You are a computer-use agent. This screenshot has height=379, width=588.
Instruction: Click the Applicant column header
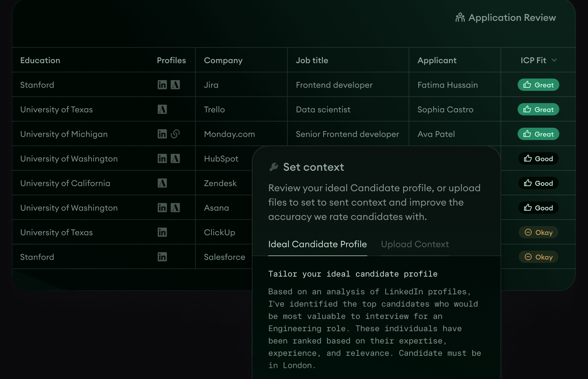[x=437, y=60]
